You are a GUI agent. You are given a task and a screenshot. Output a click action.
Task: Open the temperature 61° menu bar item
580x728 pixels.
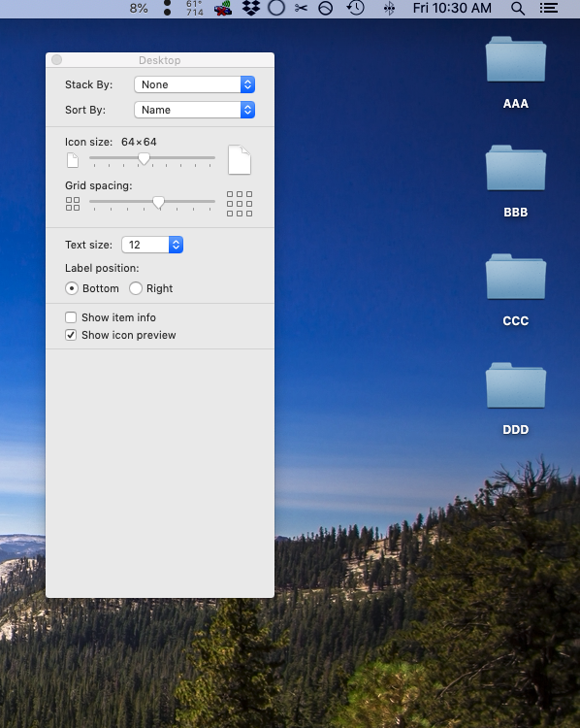(x=194, y=8)
